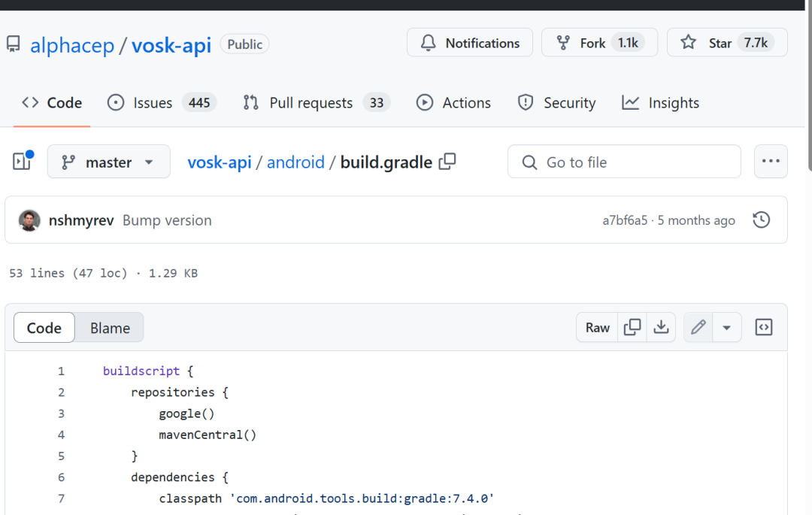This screenshot has height=515, width=812.
Task: Expand the file tree side panel
Action: 22,162
